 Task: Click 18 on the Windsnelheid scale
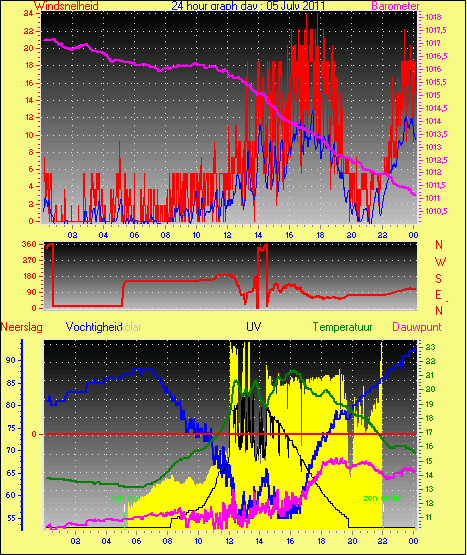coord(29,65)
